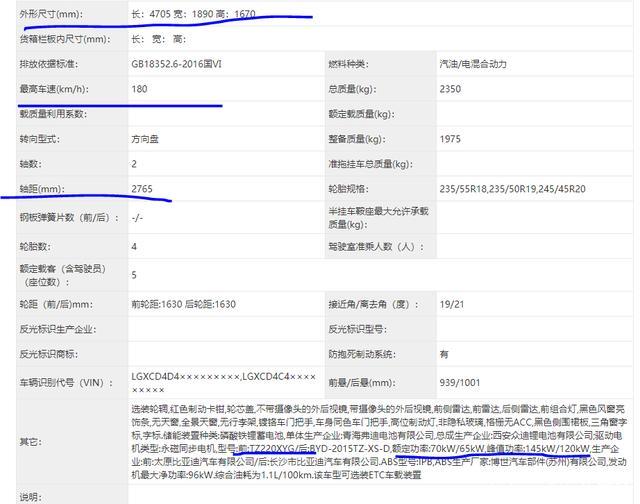Click the 载质量利用系数 label

click(53, 114)
